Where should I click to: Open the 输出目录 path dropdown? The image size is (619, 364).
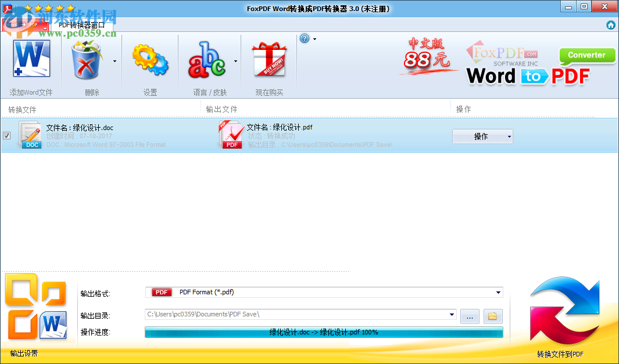point(453,315)
